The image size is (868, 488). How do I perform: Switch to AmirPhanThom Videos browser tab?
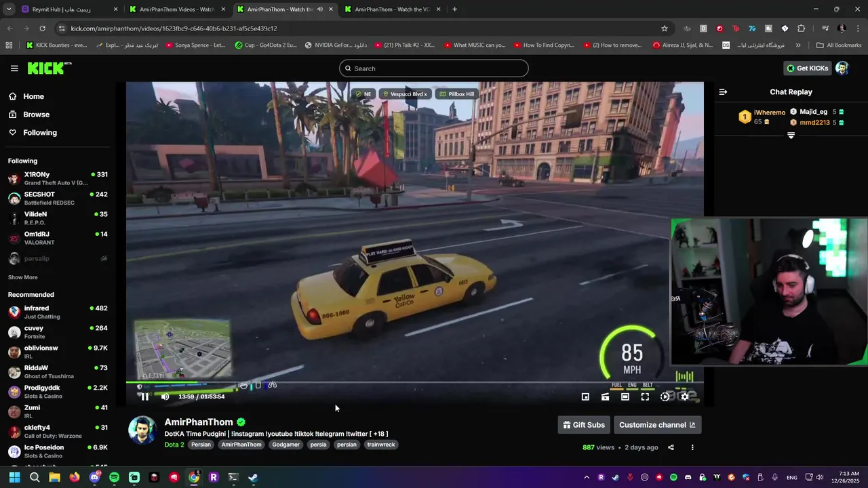[x=176, y=9]
